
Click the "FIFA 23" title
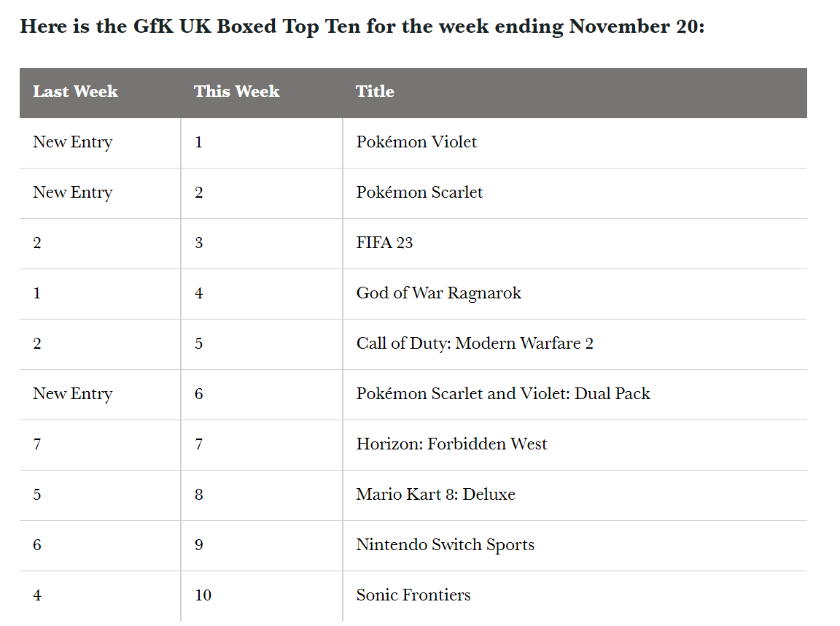(384, 243)
